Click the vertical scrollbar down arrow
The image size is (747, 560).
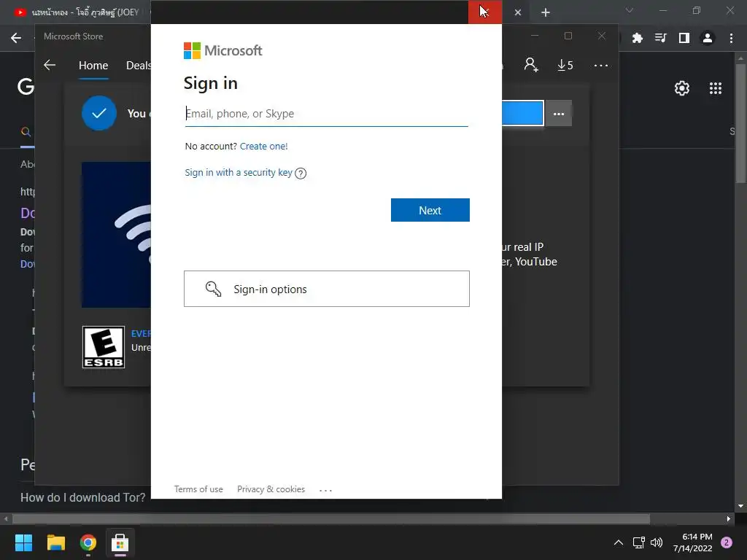740,506
